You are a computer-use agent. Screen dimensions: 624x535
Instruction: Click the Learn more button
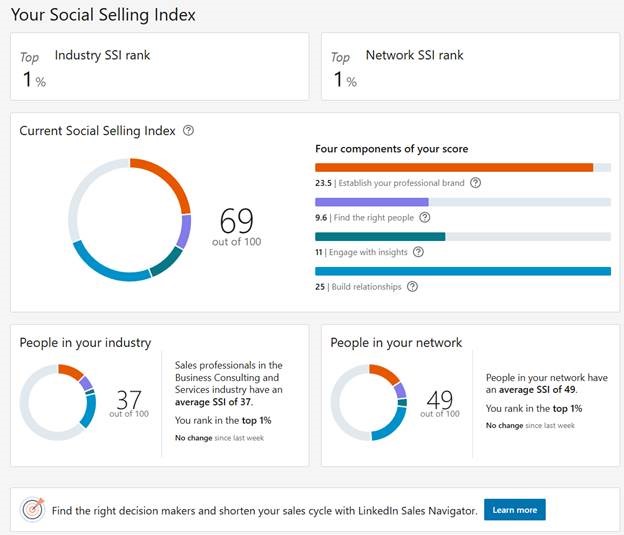coord(515,510)
